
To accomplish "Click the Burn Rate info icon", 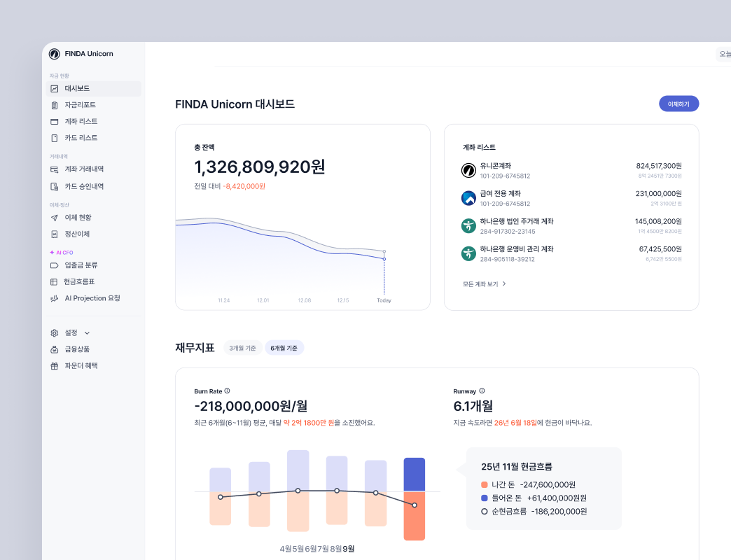I will tap(227, 391).
